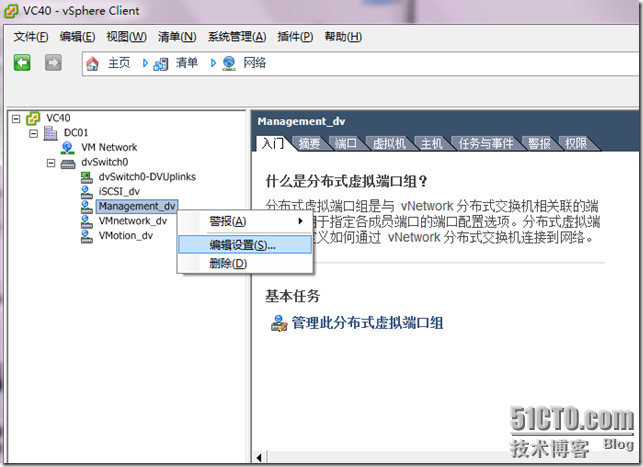The height and width of the screenshot is (467, 643).
Task: Select dvSwitch0 in the tree
Action: [x=105, y=162]
